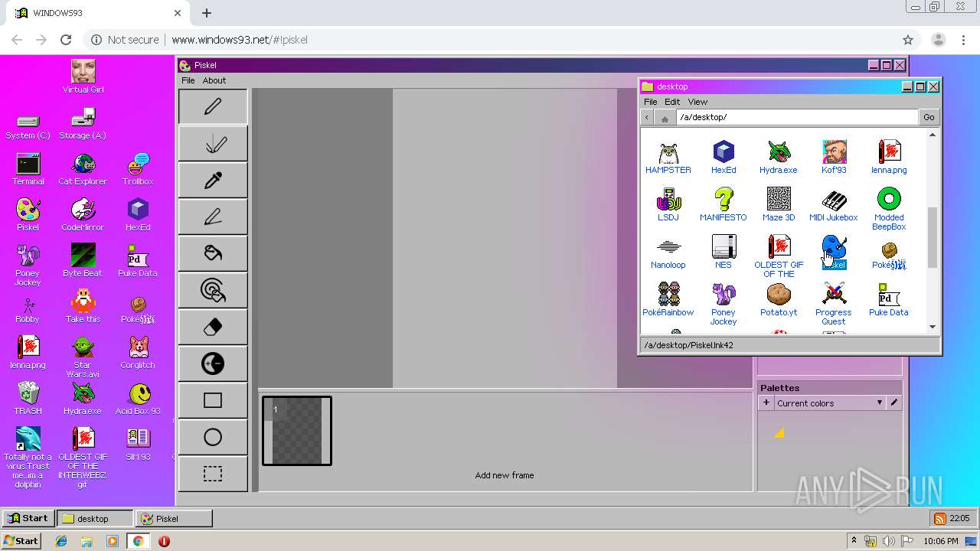Open LSDJ in the file explorer
The height and width of the screenshot is (551, 980).
pyautogui.click(x=668, y=205)
